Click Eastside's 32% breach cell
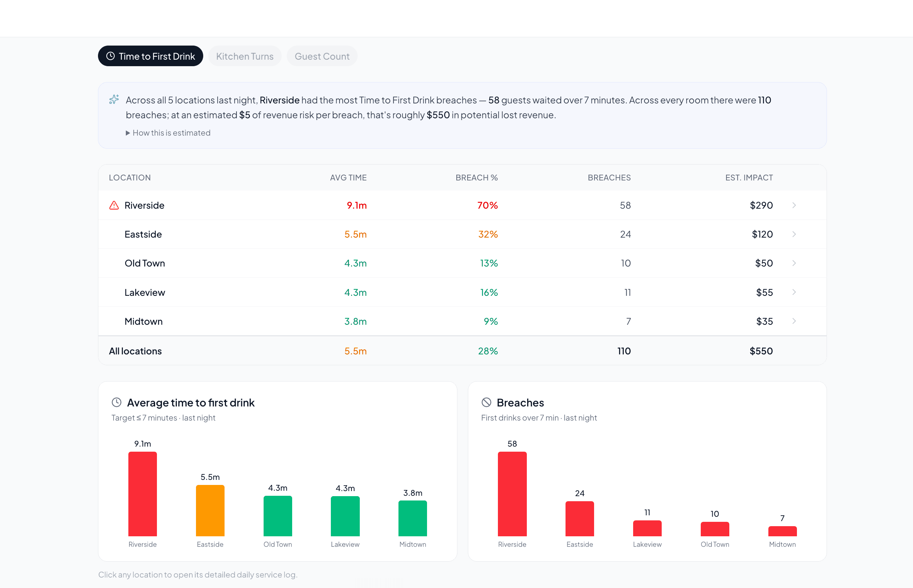Viewport: 913px width, 588px height. 488,234
